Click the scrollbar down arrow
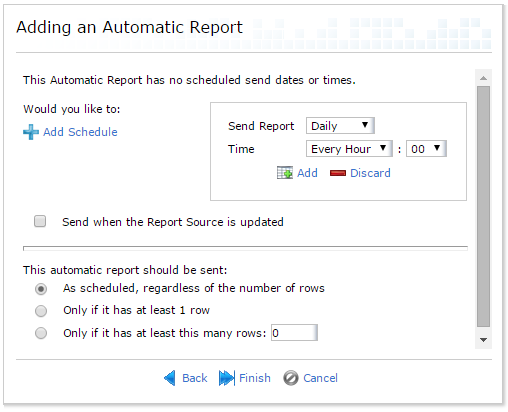 [483, 340]
